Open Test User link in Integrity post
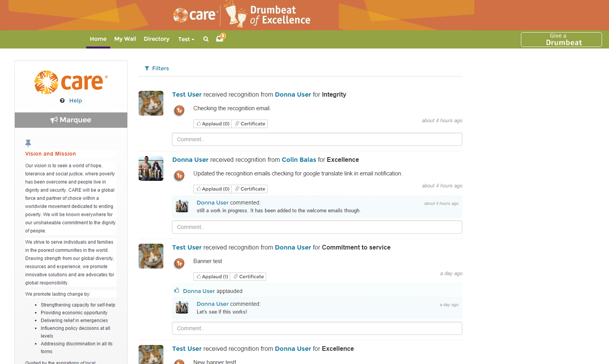Viewport: 609px width, 364px height. [187, 95]
